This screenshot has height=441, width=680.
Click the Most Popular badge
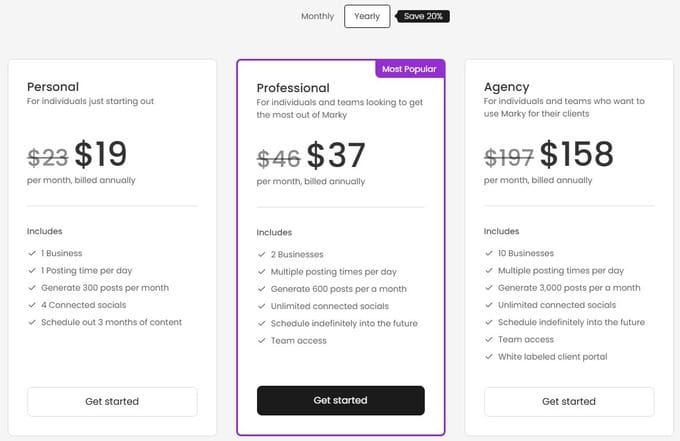410,70
